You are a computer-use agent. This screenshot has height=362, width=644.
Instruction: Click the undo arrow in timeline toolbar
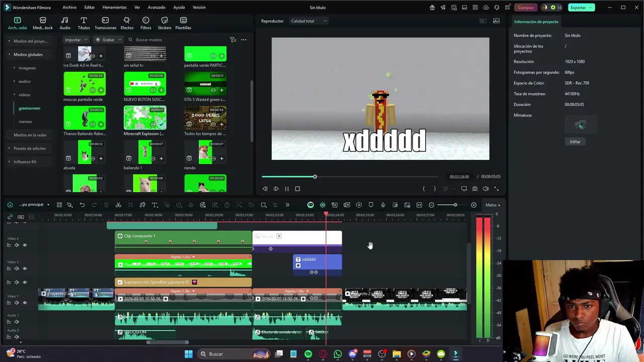pos(82,205)
